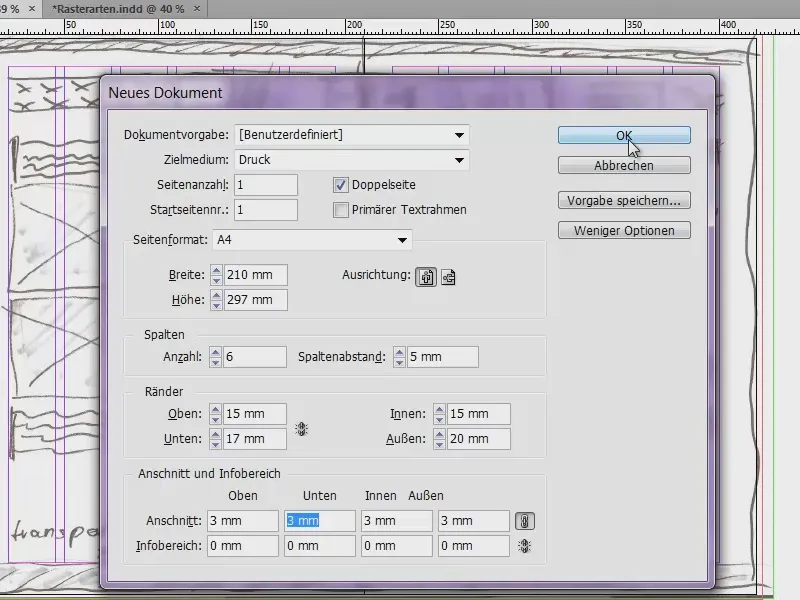Click the Oben margin field
The height and width of the screenshot is (600, 800).
point(255,414)
